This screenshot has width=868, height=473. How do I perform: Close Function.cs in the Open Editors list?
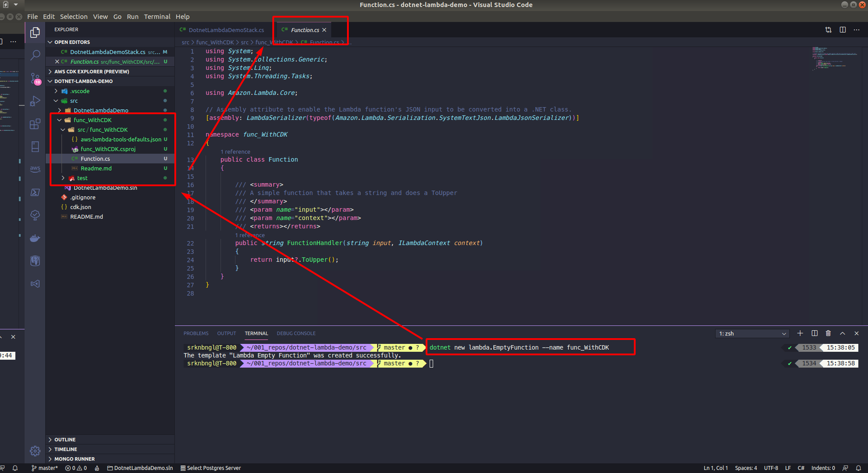(57, 61)
